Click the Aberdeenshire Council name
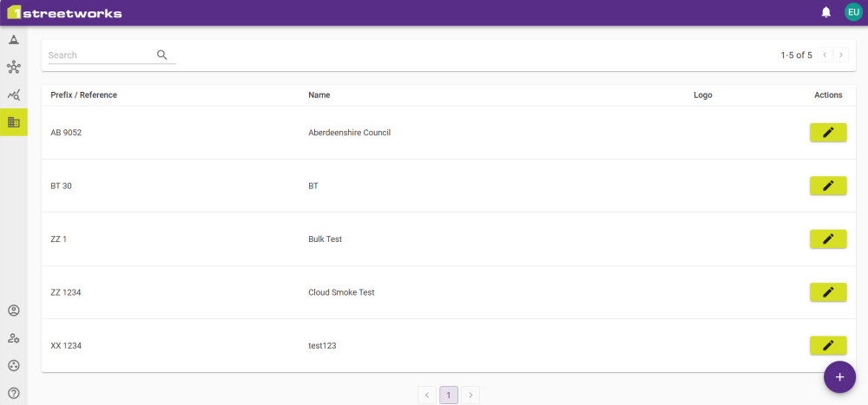The width and height of the screenshot is (868, 405). [349, 133]
